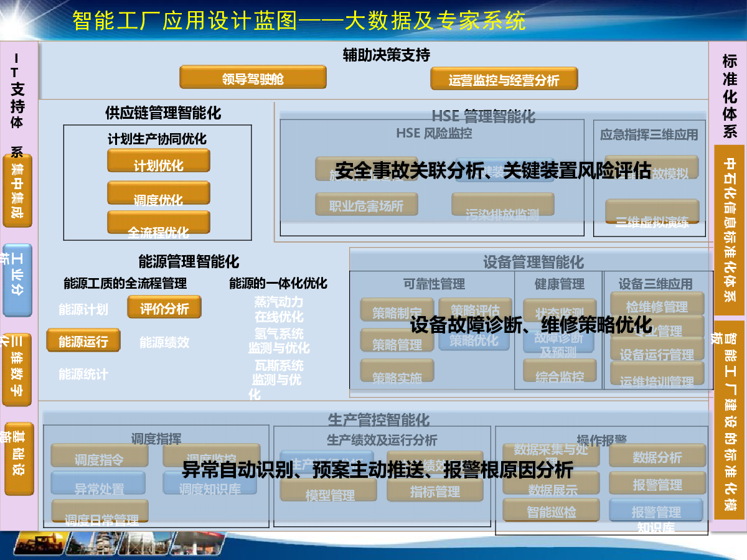Select the 设备故障诊断、维修策略优化 overlay text
This screenshot has height=560, width=747.
tap(531, 324)
